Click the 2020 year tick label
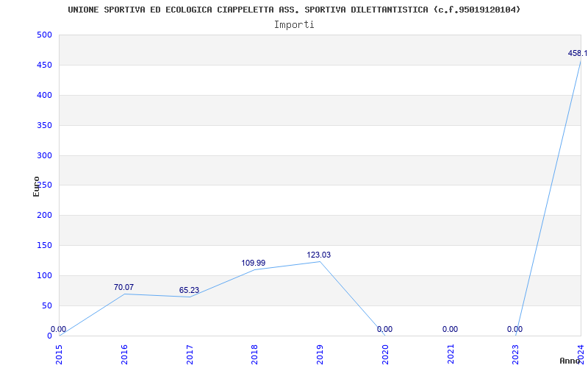Screen dimensions: 588x368 point(385,354)
